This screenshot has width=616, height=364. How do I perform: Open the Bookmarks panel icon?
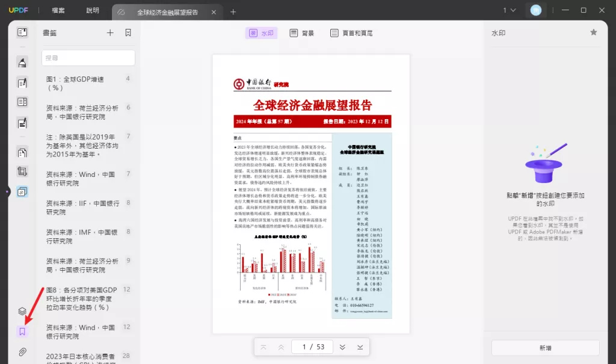pos(22,332)
